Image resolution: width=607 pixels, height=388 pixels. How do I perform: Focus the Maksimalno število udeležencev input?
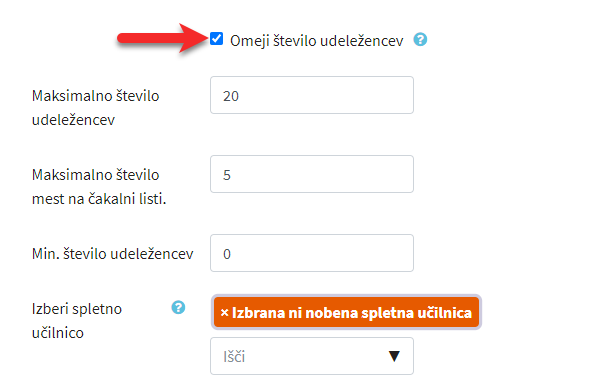[312, 95]
